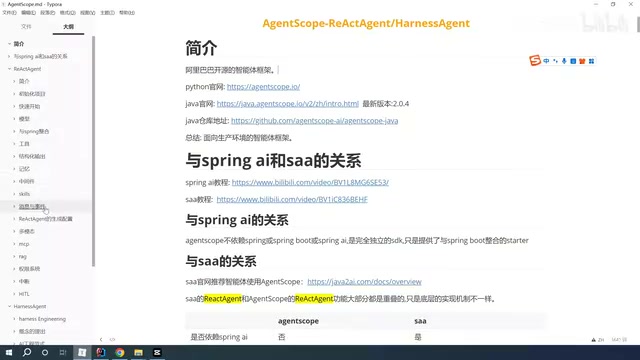Open the 帮助(H) menu
The height and width of the screenshot is (360, 640).
[127, 13]
